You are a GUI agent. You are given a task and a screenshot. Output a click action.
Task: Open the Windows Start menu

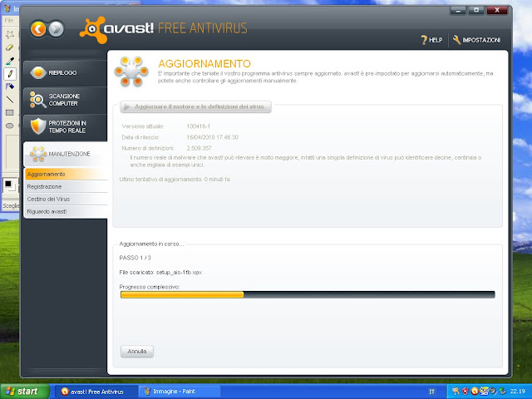(24, 392)
